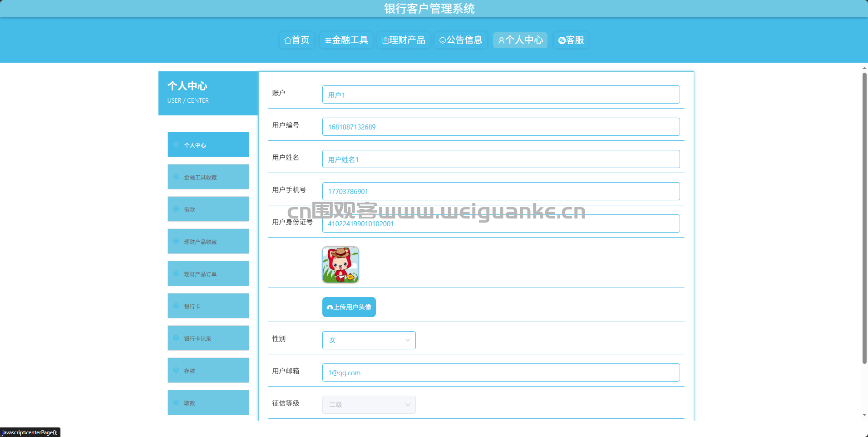Viewport: 868px width, 437px height.
Task: Click the chat icon beside 客服
Action: 562,40
